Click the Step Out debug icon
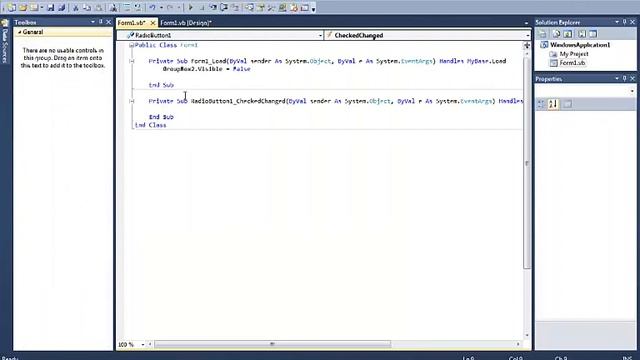 [x=236, y=8]
